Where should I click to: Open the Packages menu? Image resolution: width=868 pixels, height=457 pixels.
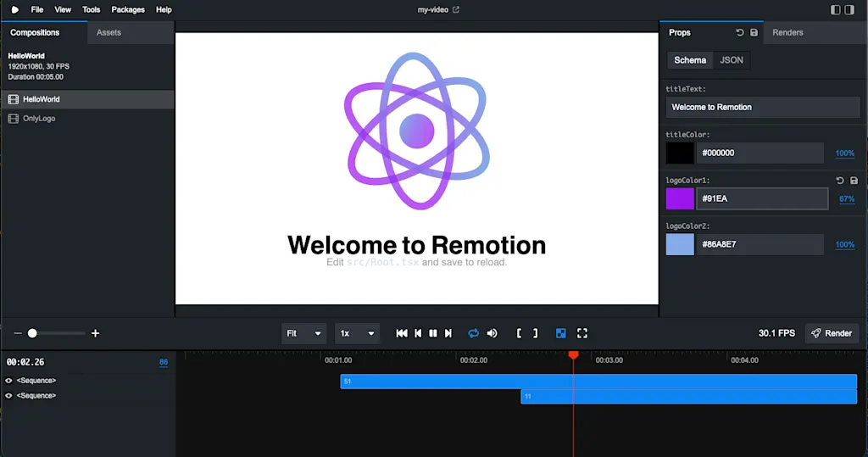pos(128,9)
